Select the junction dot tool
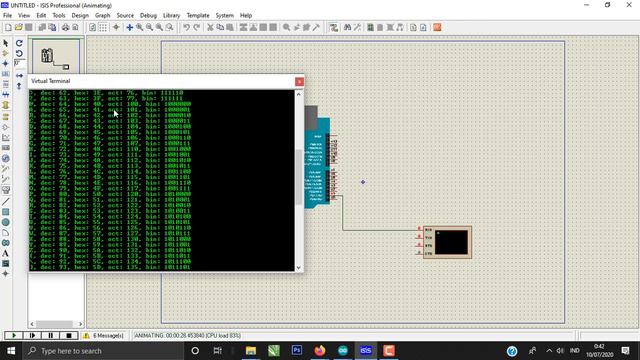The image size is (640, 360). click(6, 64)
